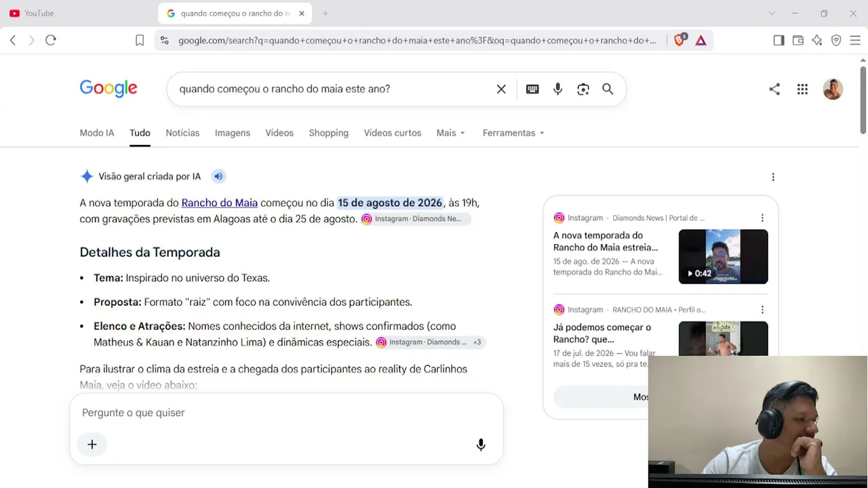The image size is (868, 488).
Task: Click the browser address bar URL
Action: 417,41
